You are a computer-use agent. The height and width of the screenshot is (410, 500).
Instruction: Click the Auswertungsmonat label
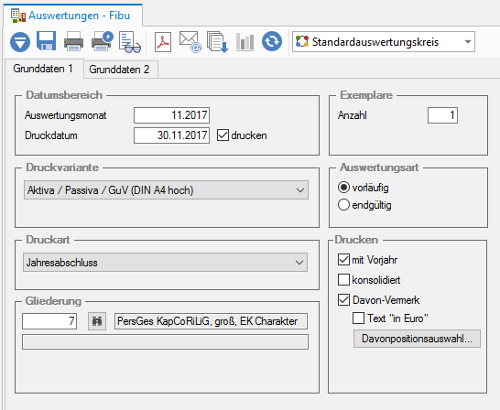pos(65,115)
